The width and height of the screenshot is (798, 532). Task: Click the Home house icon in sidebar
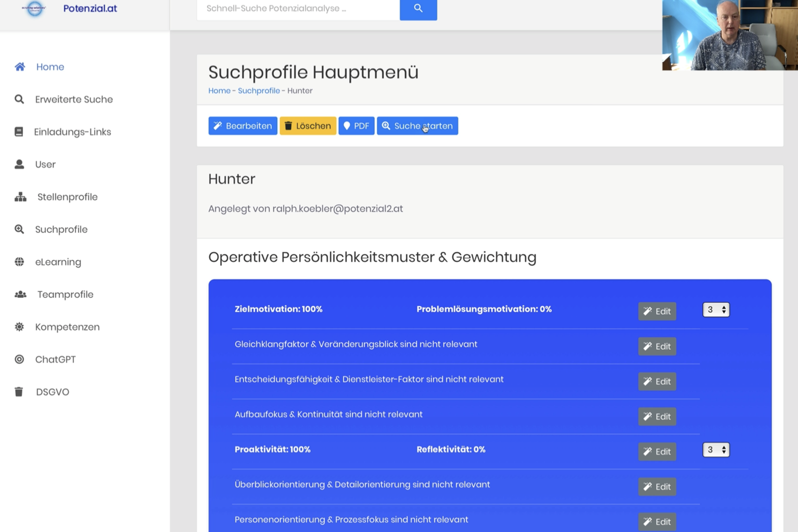(20, 67)
